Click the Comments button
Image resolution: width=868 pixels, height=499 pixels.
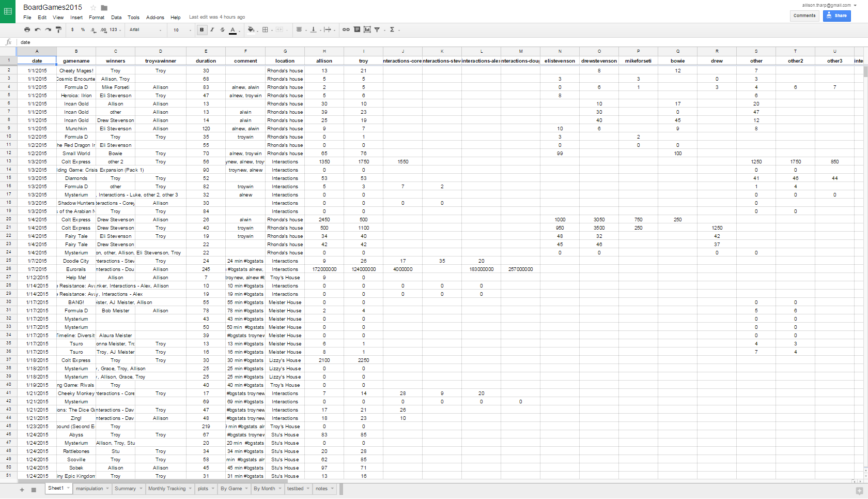804,16
